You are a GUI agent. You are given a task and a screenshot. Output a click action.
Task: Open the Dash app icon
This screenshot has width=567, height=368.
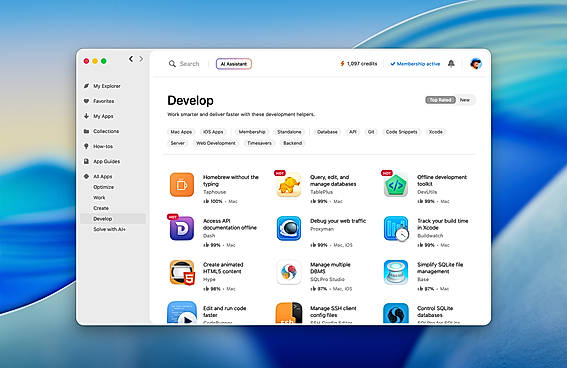coord(182,228)
